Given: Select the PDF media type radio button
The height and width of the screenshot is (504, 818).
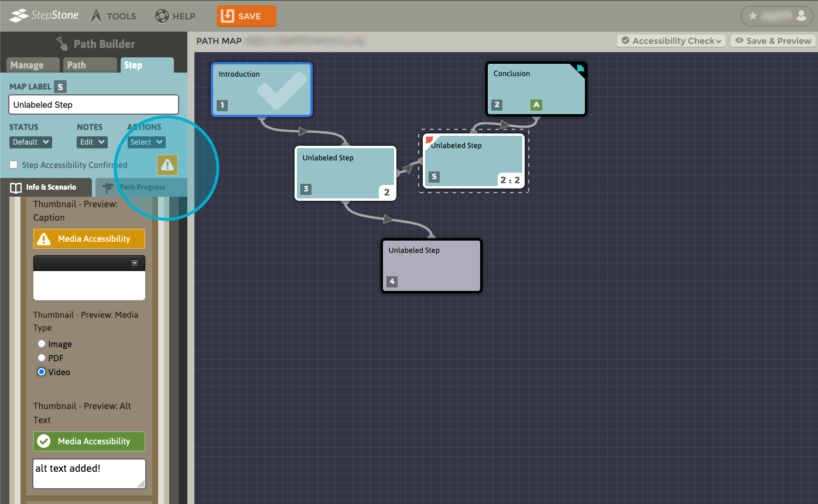Looking at the screenshot, I should coord(42,358).
